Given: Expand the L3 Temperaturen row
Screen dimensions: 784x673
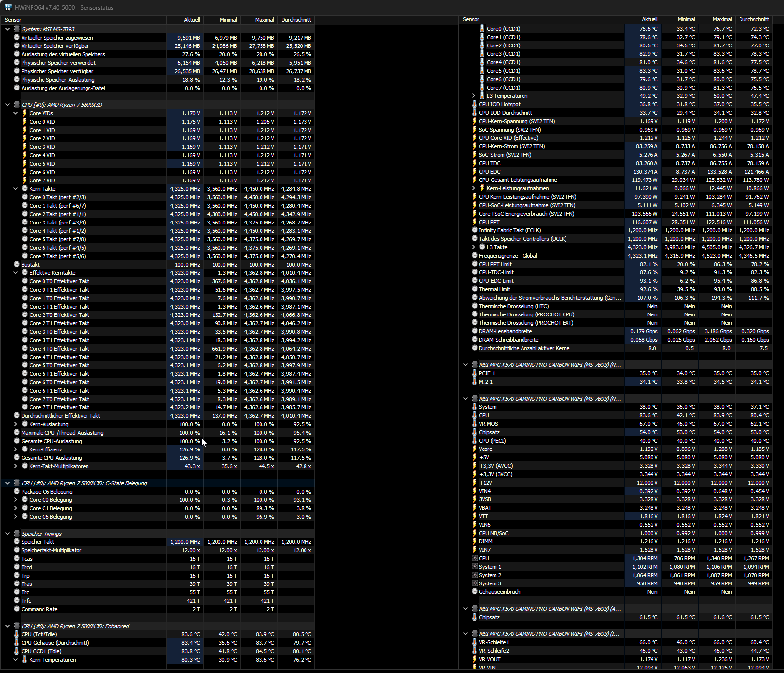Looking at the screenshot, I should point(473,96).
